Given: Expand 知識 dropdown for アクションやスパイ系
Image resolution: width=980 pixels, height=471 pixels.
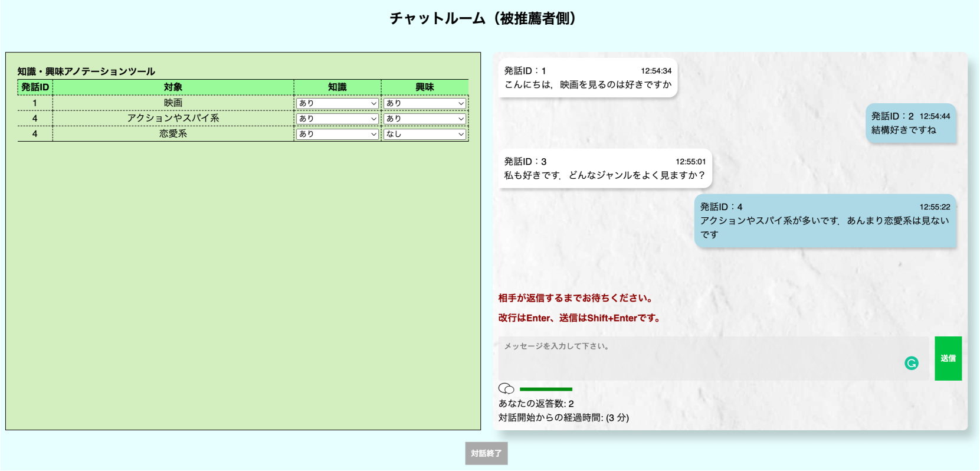Looking at the screenshot, I should [337, 119].
